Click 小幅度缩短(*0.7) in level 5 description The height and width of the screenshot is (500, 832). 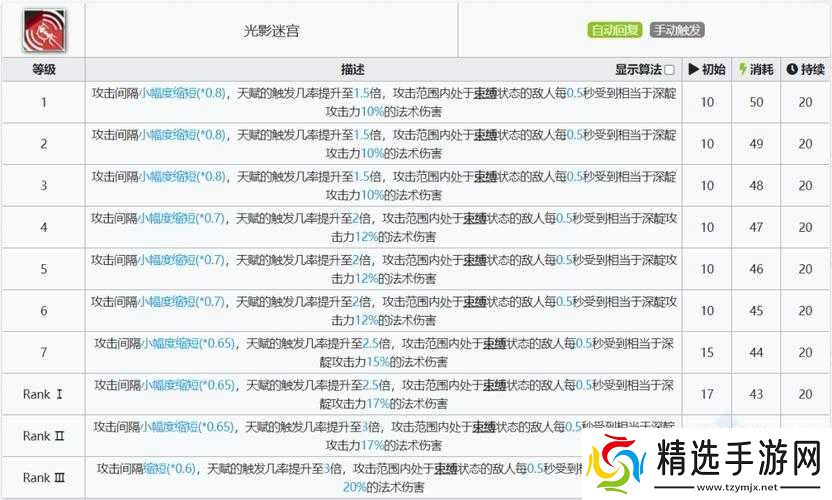181,260
